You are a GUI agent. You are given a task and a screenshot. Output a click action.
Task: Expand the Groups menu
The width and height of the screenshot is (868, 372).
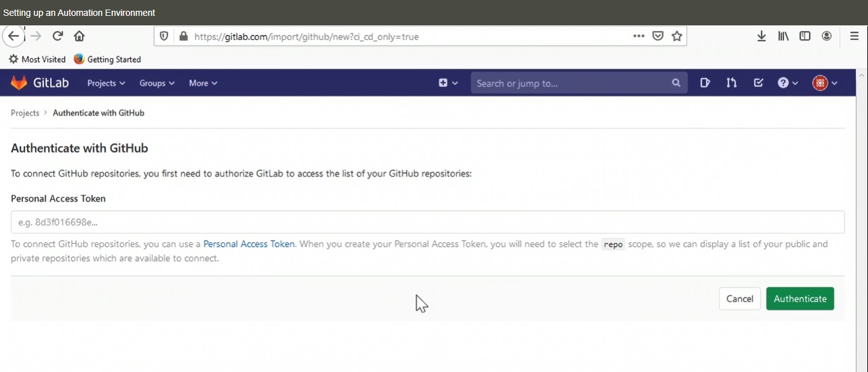pyautogui.click(x=157, y=83)
